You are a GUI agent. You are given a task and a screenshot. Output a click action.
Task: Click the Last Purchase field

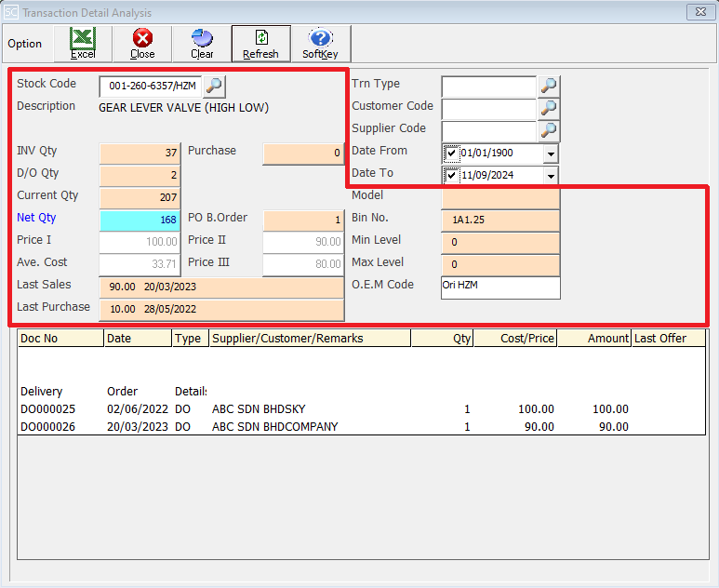(x=221, y=310)
